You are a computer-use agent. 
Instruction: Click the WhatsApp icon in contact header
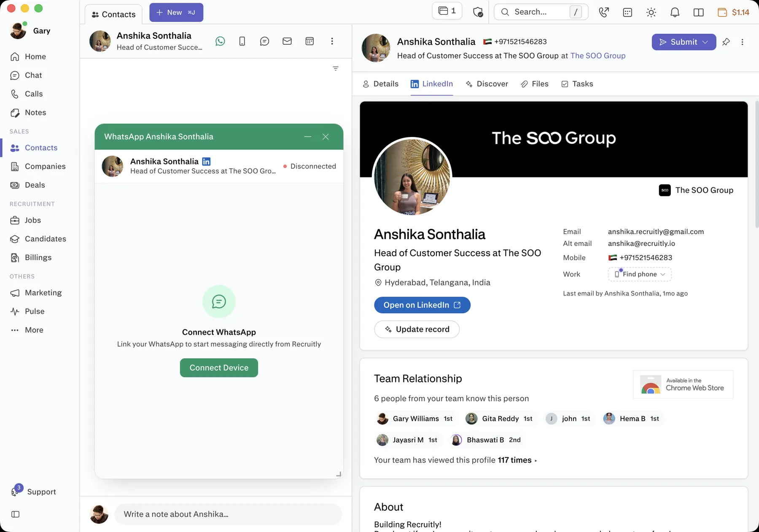point(220,41)
